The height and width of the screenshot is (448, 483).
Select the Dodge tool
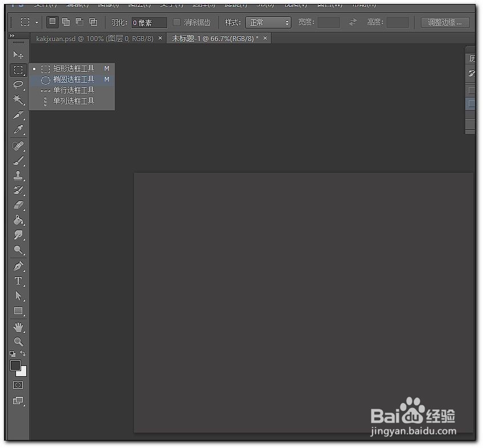[x=18, y=250]
